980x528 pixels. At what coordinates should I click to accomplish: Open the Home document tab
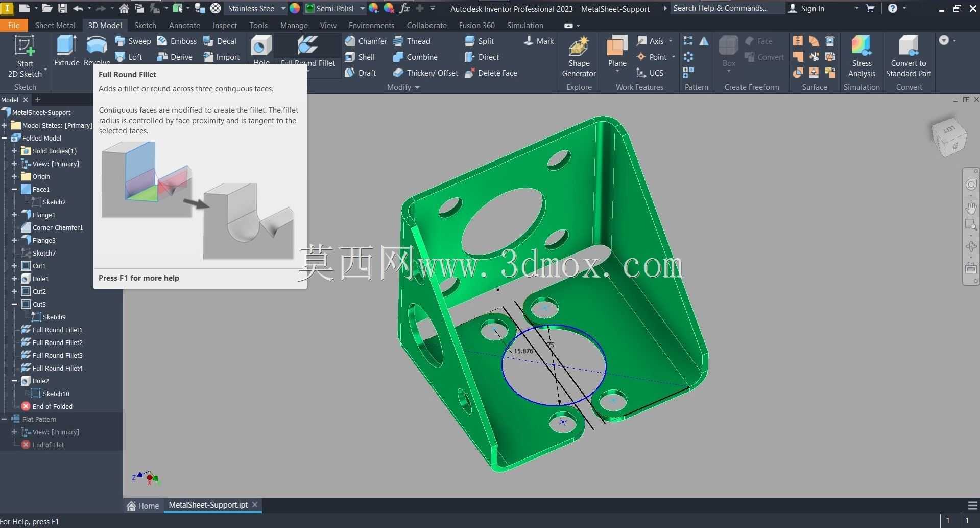point(143,506)
